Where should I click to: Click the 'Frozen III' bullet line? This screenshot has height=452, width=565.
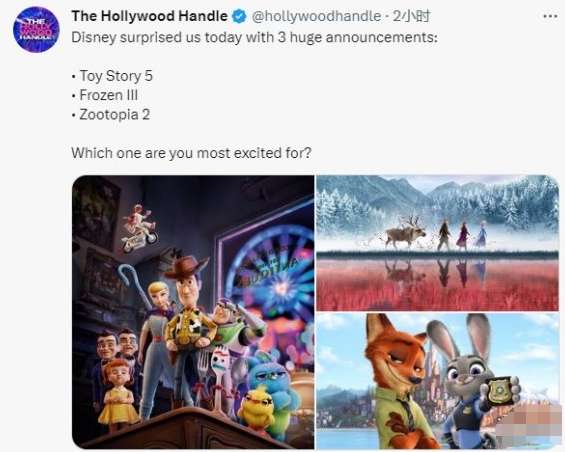click(x=105, y=96)
